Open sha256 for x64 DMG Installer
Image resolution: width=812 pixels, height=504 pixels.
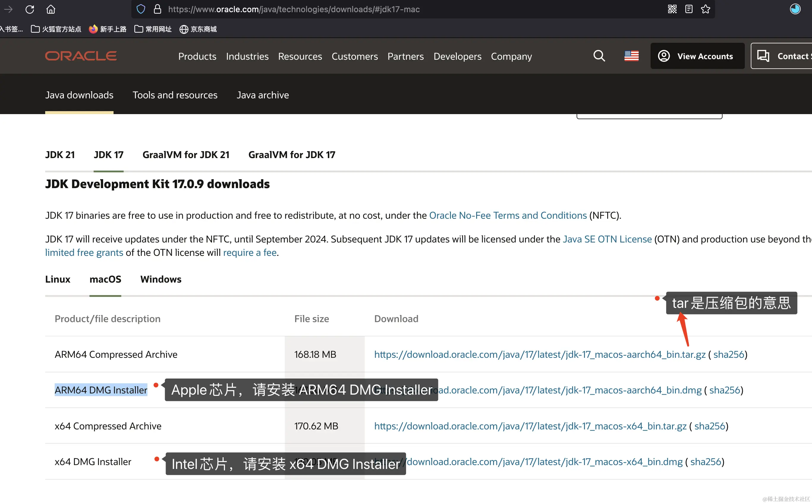point(706,462)
